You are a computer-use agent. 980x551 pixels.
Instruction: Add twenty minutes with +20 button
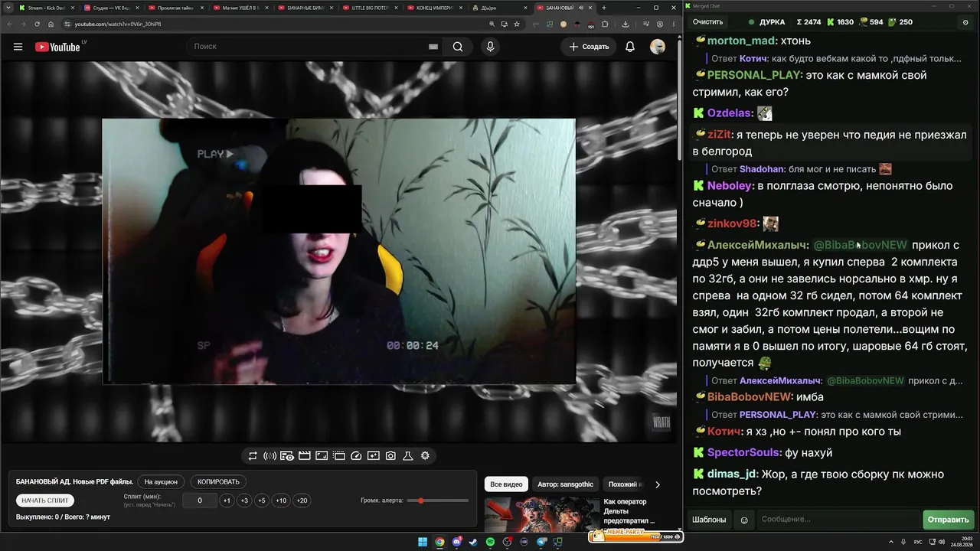pos(302,500)
